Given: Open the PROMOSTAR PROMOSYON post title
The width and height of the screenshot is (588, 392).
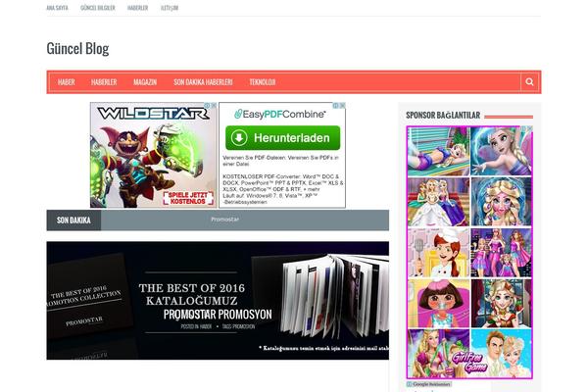Looking at the screenshot, I should pyautogui.click(x=218, y=315).
